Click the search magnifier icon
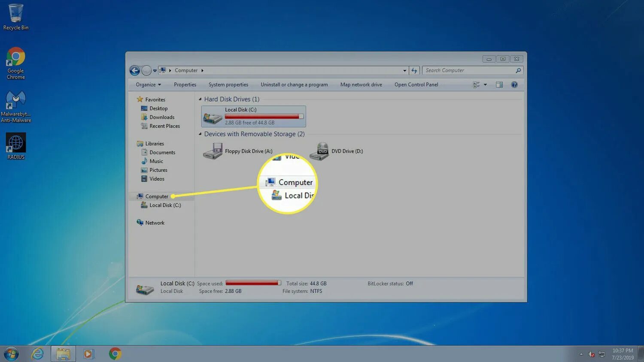 pyautogui.click(x=518, y=70)
